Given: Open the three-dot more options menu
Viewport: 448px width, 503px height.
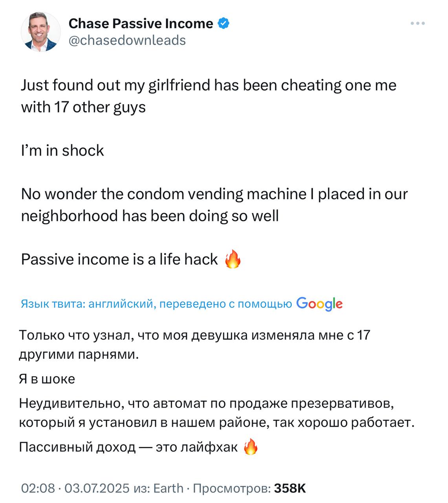Looking at the screenshot, I should coord(418,24).
